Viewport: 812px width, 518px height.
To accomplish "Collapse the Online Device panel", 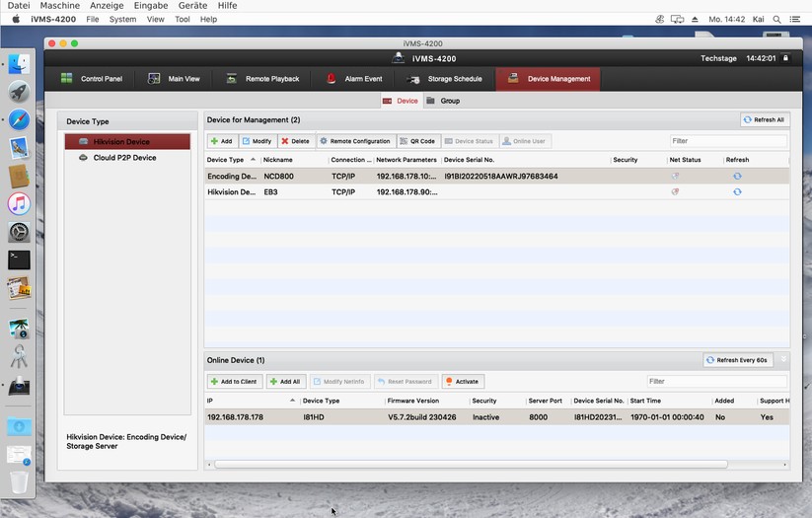I will [x=783, y=359].
